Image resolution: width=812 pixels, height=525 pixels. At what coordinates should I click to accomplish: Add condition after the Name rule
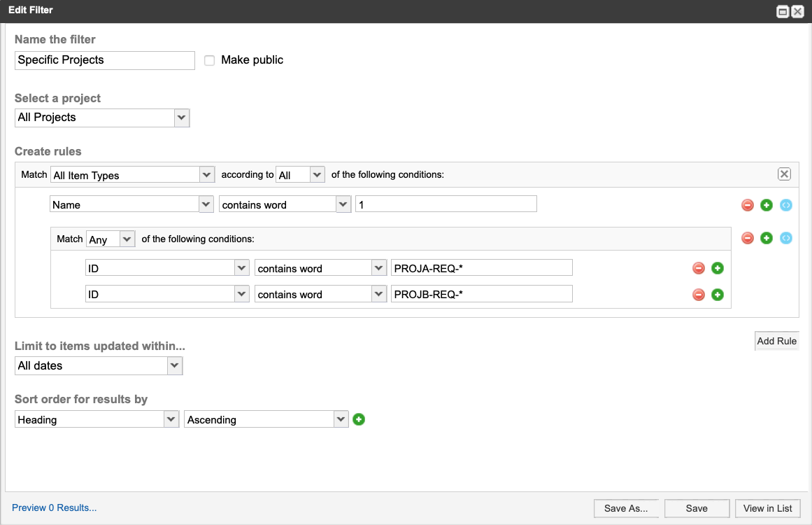[x=767, y=205]
